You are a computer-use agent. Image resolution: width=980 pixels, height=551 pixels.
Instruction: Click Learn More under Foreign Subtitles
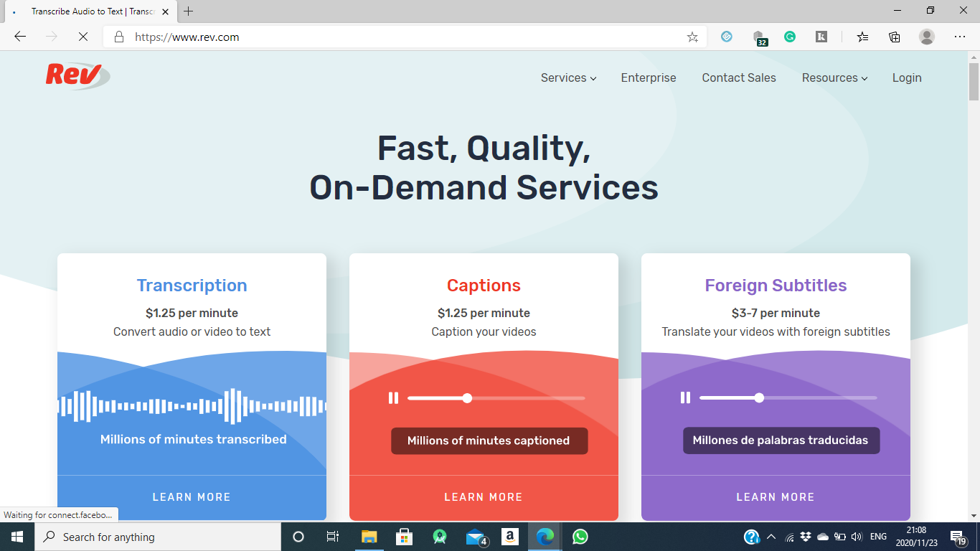coord(776,497)
